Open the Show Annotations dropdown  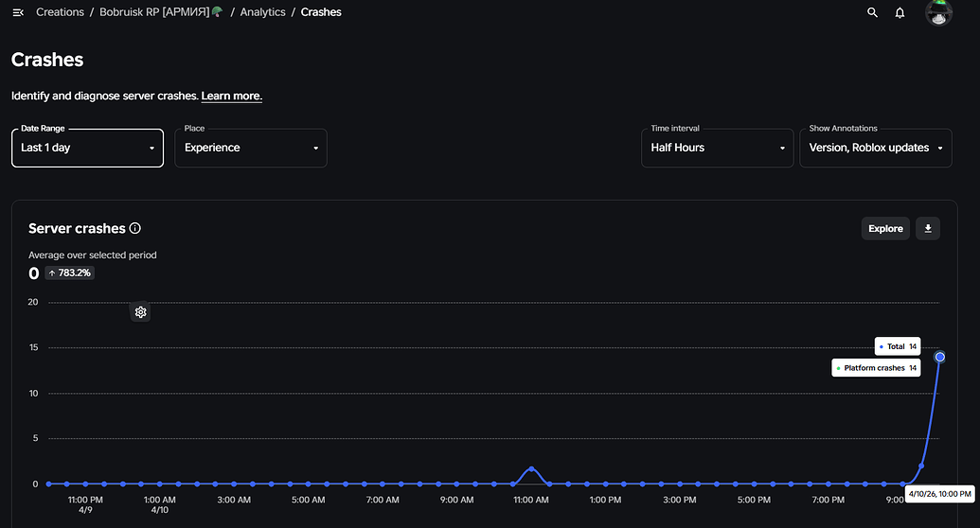click(876, 149)
